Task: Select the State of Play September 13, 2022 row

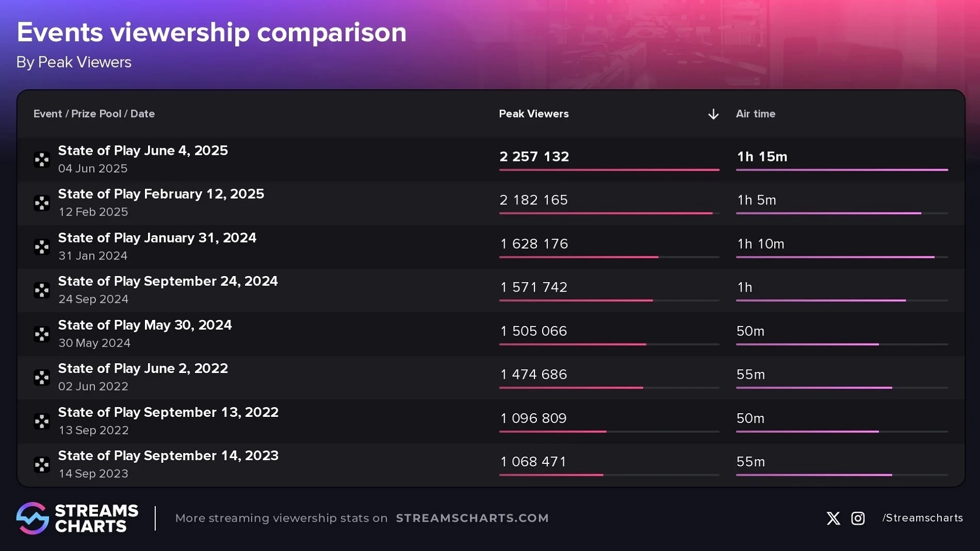Action: 168,412
